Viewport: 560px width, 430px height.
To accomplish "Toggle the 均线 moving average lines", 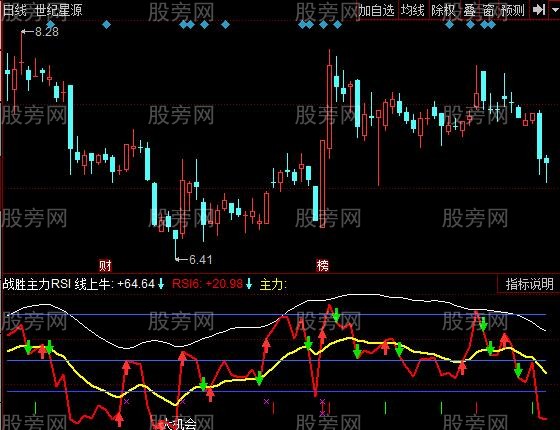I will coord(413,10).
